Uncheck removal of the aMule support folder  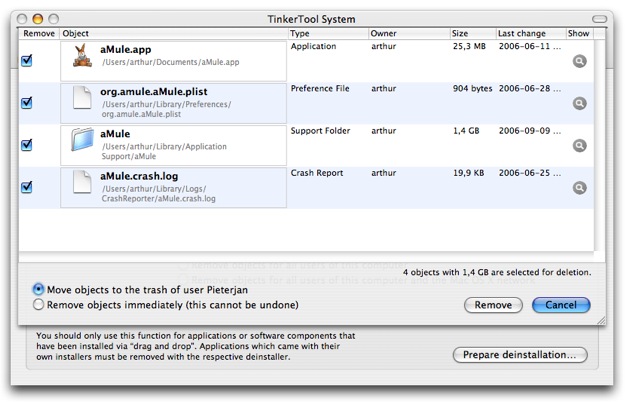click(x=27, y=145)
